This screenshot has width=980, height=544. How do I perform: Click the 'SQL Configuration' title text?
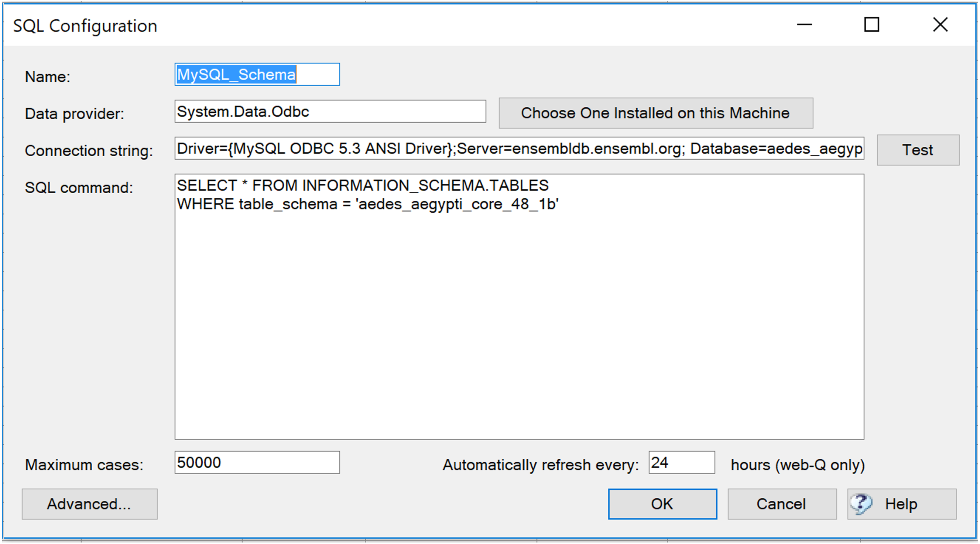tap(85, 26)
